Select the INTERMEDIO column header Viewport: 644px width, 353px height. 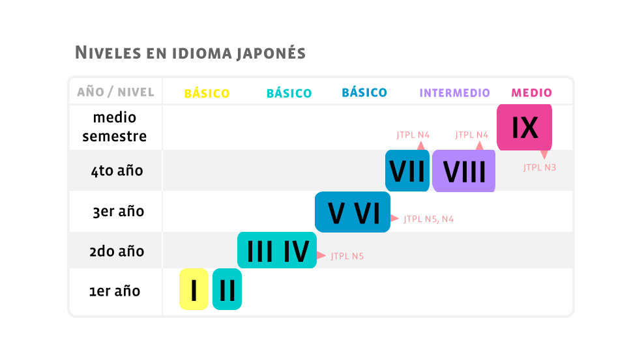click(455, 93)
